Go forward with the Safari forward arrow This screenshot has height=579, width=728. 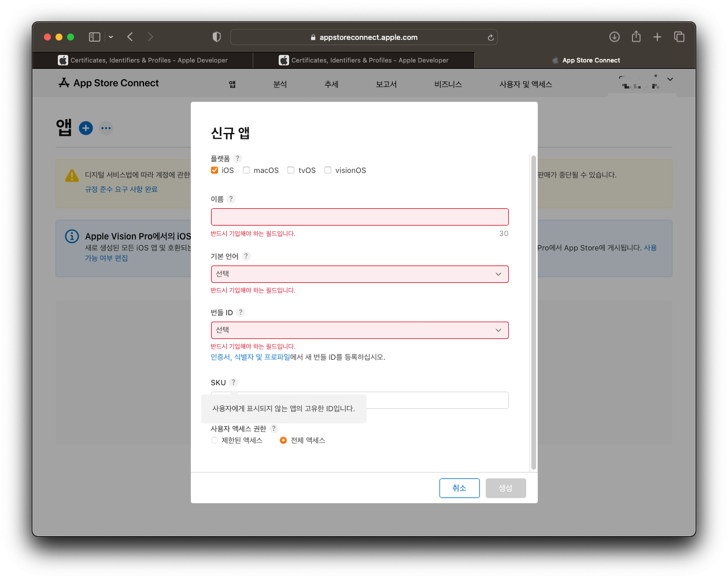pos(150,37)
